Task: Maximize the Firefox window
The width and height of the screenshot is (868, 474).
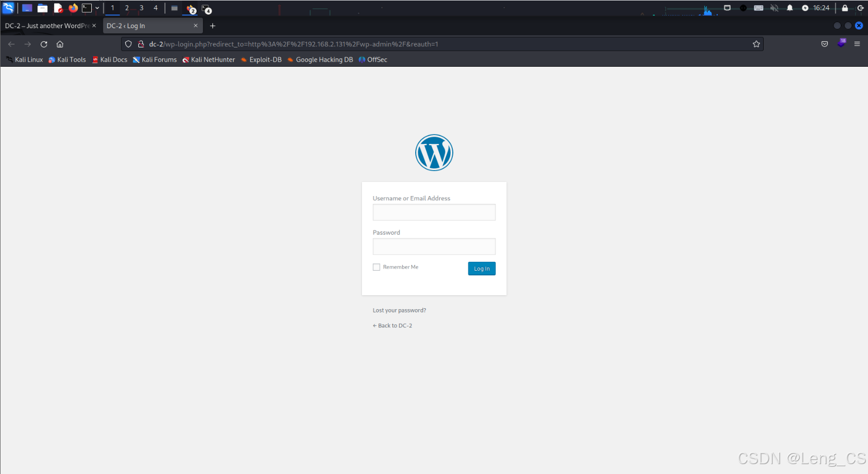Action: [x=848, y=26]
